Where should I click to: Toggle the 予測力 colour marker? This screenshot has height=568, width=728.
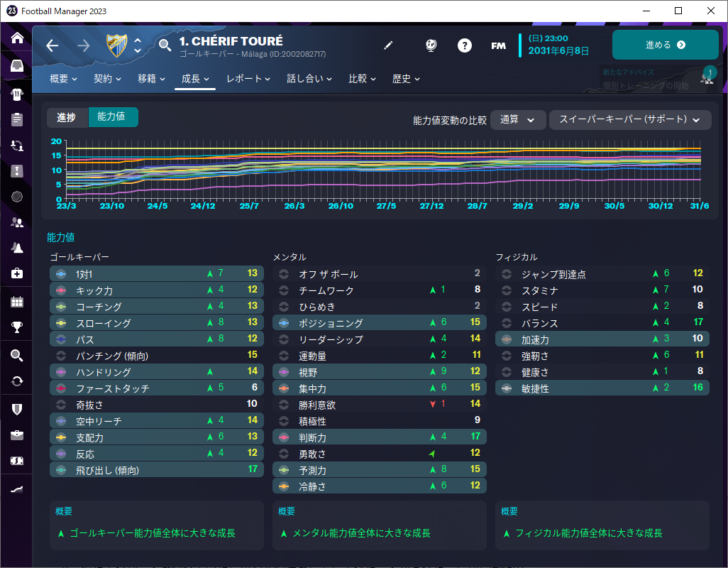(284, 470)
